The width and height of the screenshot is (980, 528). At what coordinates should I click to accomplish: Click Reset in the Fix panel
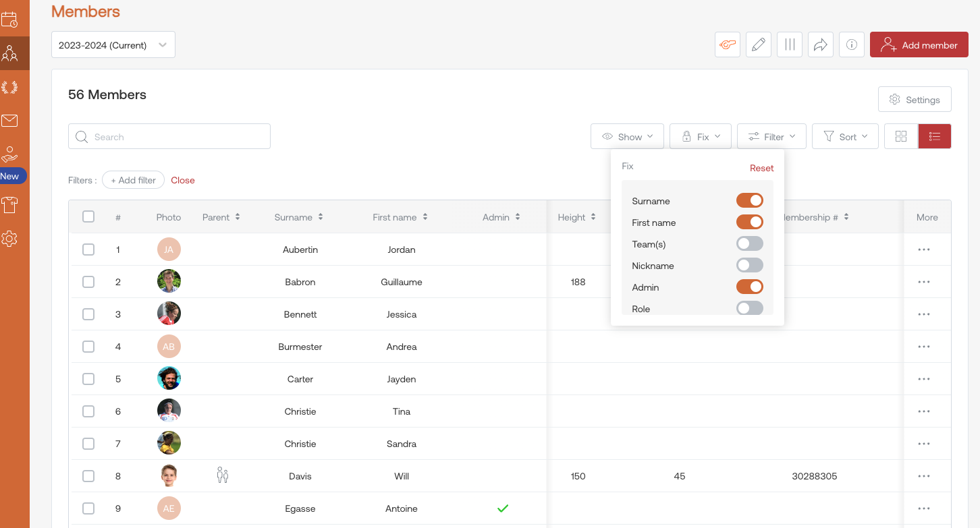click(762, 168)
